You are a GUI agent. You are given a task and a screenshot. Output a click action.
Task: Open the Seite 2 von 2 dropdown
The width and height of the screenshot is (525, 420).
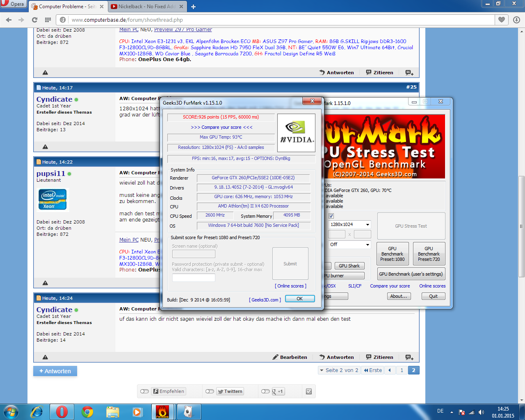(339, 370)
